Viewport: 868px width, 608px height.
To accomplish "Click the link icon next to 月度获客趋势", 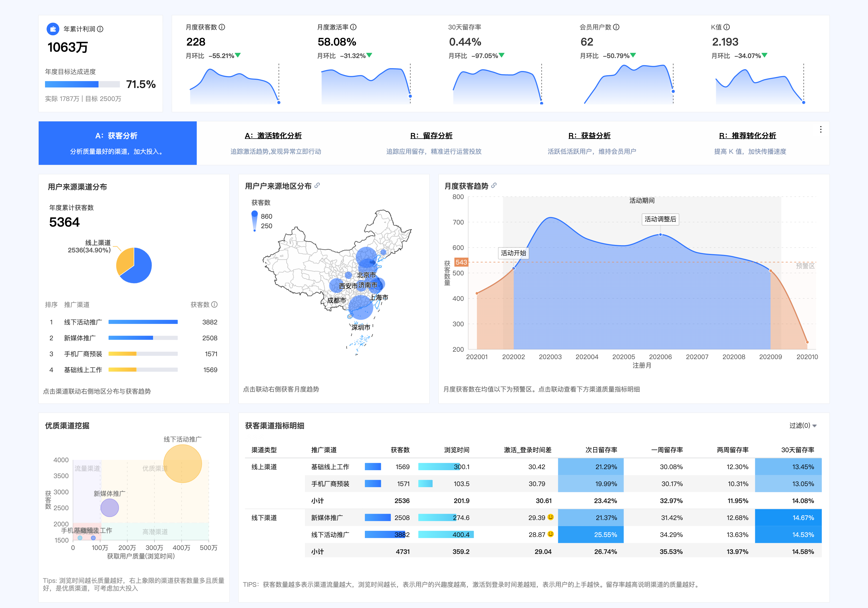I will click(494, 185).
